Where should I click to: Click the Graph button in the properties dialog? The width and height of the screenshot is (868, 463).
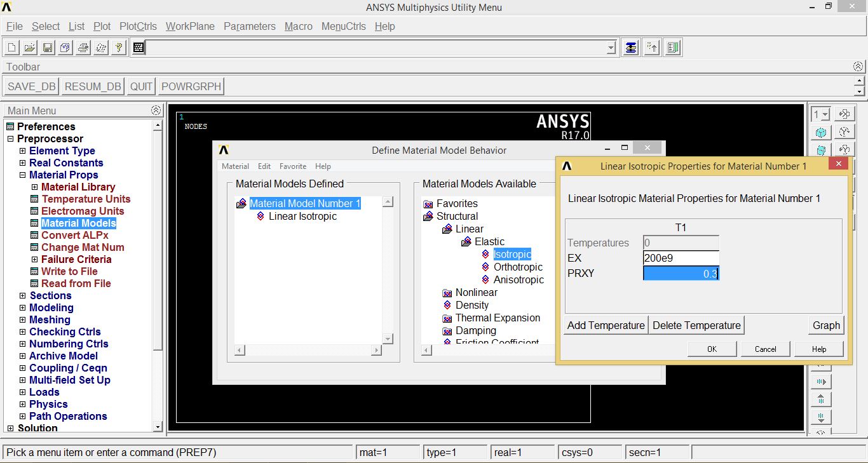(x=826, y=325)
